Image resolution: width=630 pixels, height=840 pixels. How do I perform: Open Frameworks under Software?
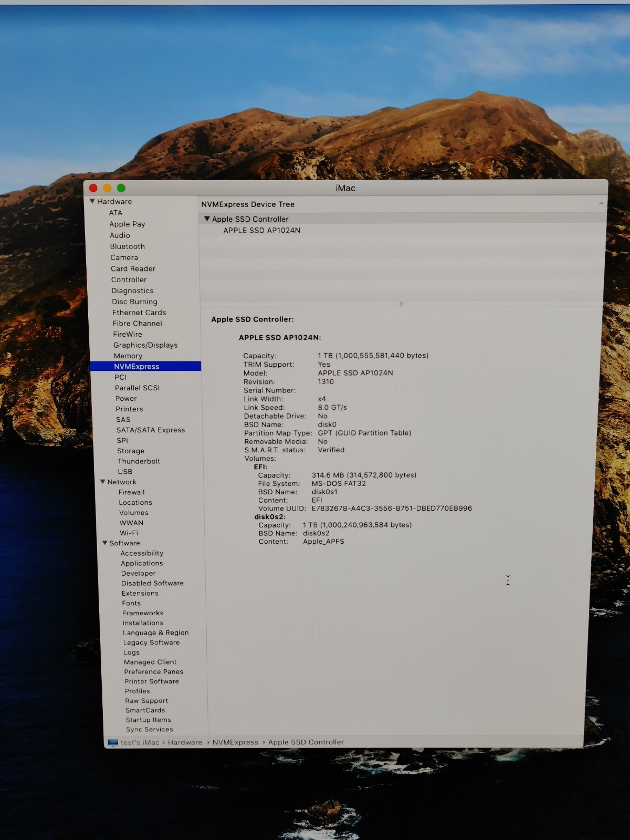point(143,613)
